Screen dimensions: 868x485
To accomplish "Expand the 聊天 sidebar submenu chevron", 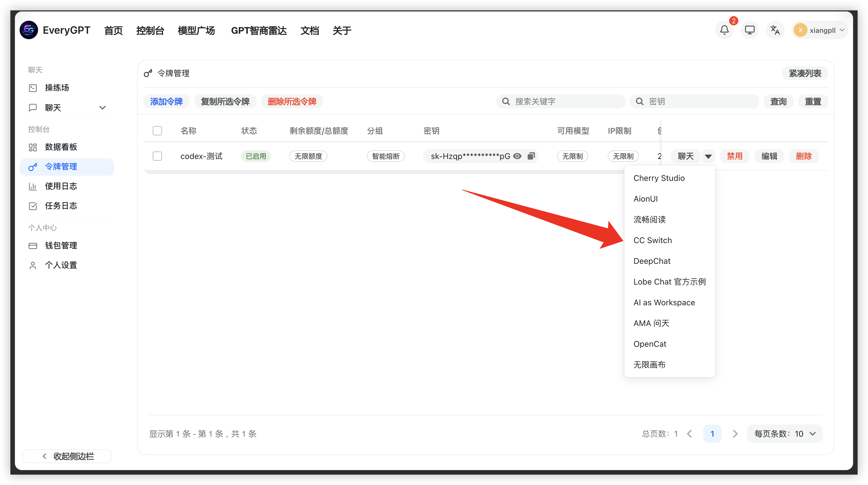I will point(102,108).
